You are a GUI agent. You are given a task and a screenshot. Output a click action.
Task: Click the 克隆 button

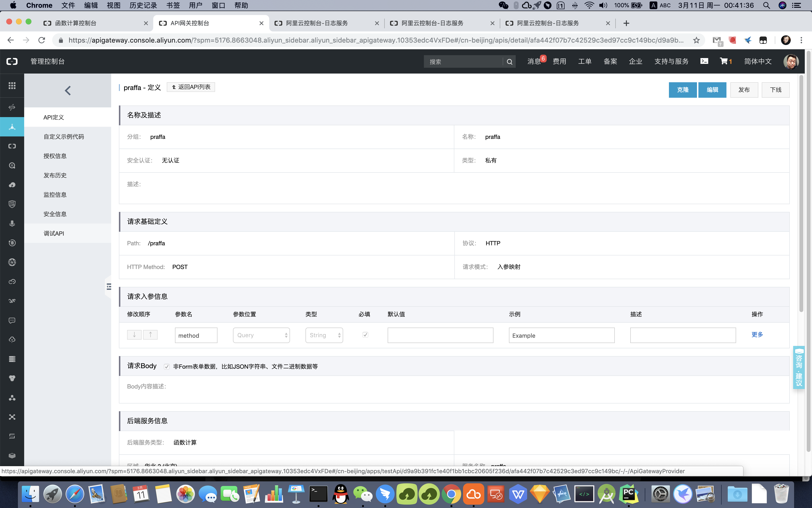point(682,90)
